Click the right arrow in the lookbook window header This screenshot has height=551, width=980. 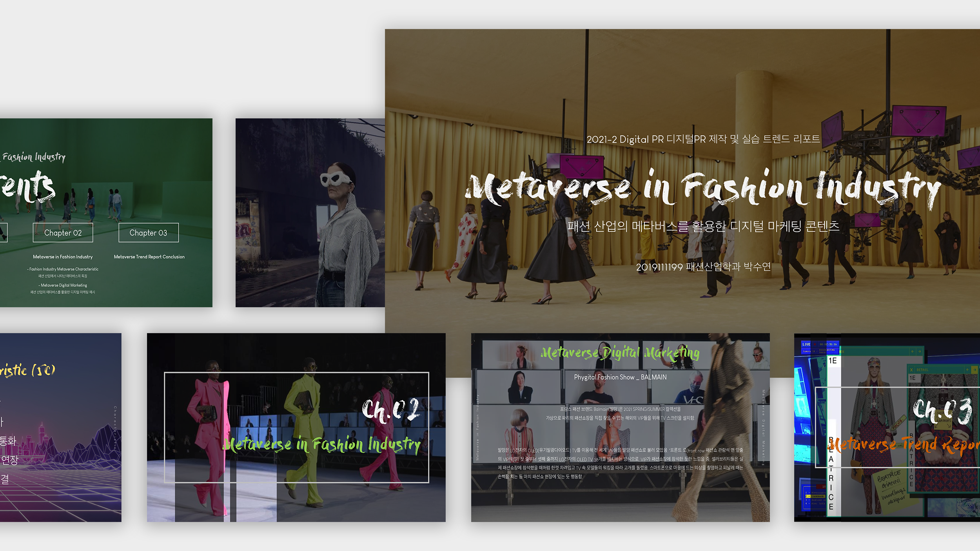pyautogui.click(x=920, y=352)
